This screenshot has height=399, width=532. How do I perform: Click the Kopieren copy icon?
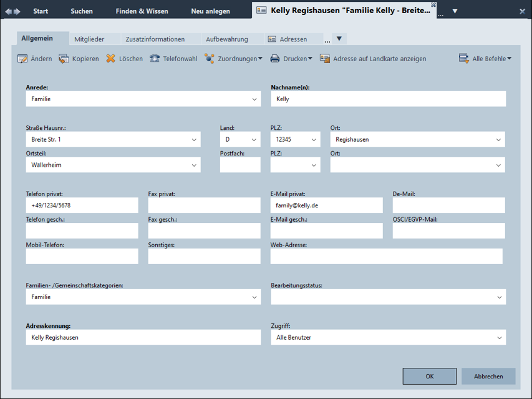tap(64, 59)
